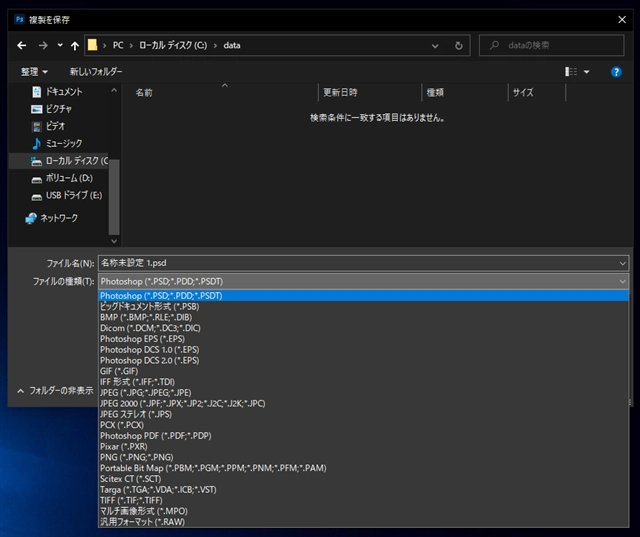Select the data folder in the breadcrumb

tap(232, 45)
